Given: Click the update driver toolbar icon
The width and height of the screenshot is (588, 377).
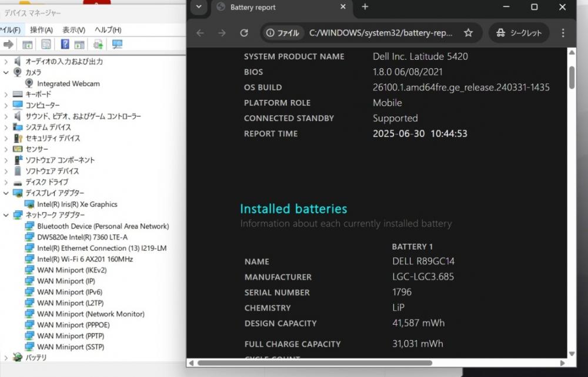Looking at the screenshot, I should coord(98,45).
